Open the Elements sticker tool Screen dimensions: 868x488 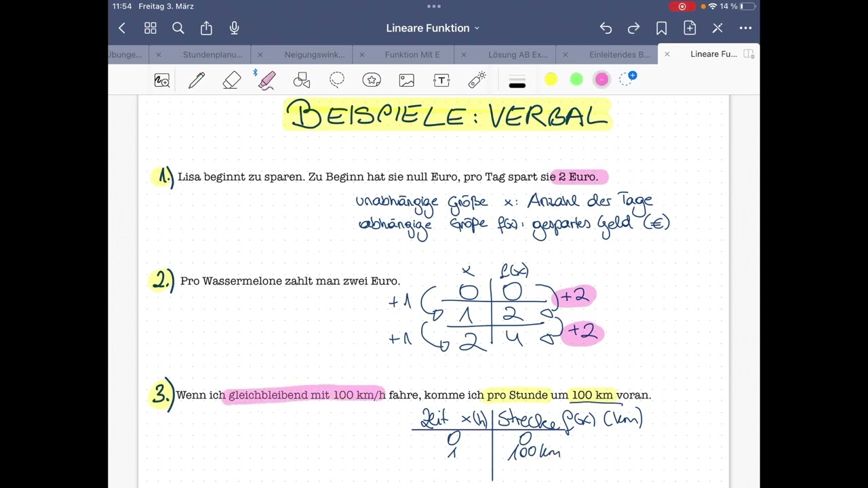point(372,81)
